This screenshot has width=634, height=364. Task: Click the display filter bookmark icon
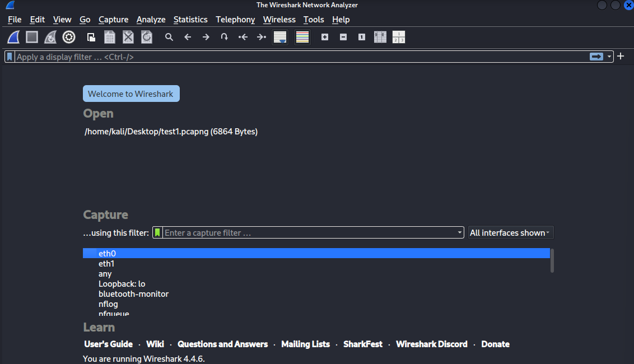(10, 57)
